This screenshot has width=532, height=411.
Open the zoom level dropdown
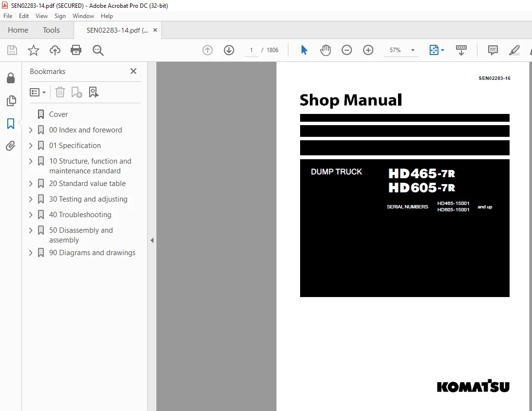tap(413, 50)
